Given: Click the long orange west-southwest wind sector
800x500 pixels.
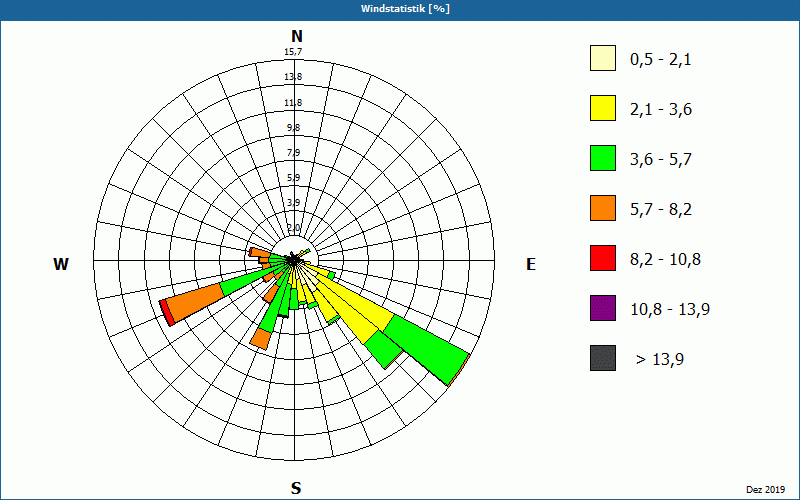Looking at the screenshot, I should 196,303.
